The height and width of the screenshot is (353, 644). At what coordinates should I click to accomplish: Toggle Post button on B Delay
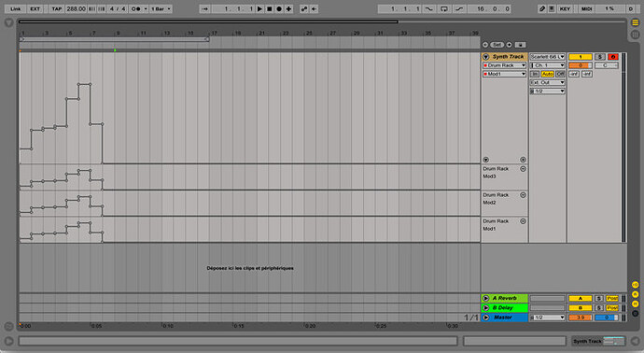(x=612, y=308)
